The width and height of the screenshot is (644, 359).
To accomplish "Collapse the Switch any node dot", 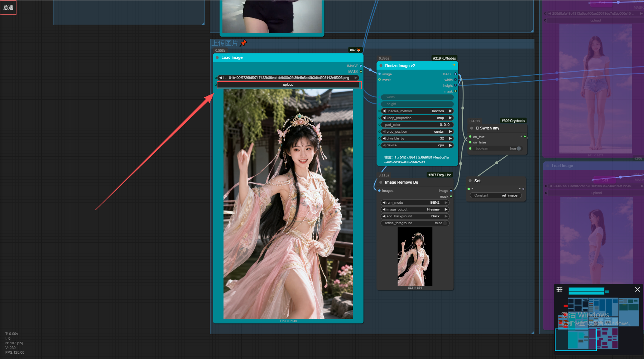I will [x=472, y=128].
